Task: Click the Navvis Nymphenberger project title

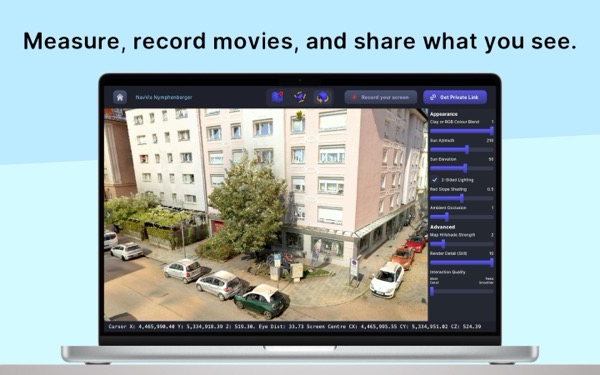Action: click(x=164, y=97)
